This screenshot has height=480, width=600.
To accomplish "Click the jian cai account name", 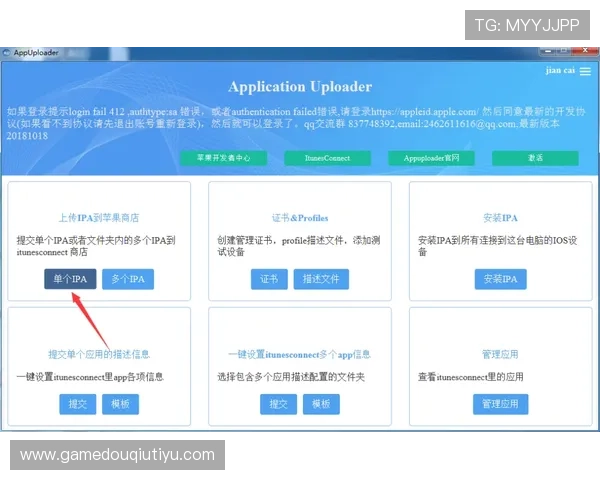I will tap(560, 70).
